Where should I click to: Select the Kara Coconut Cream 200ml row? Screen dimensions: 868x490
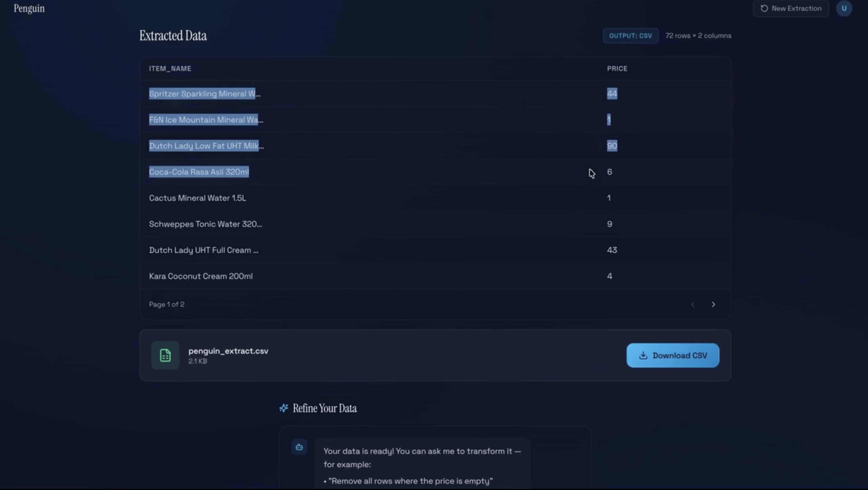pos(200,276)
